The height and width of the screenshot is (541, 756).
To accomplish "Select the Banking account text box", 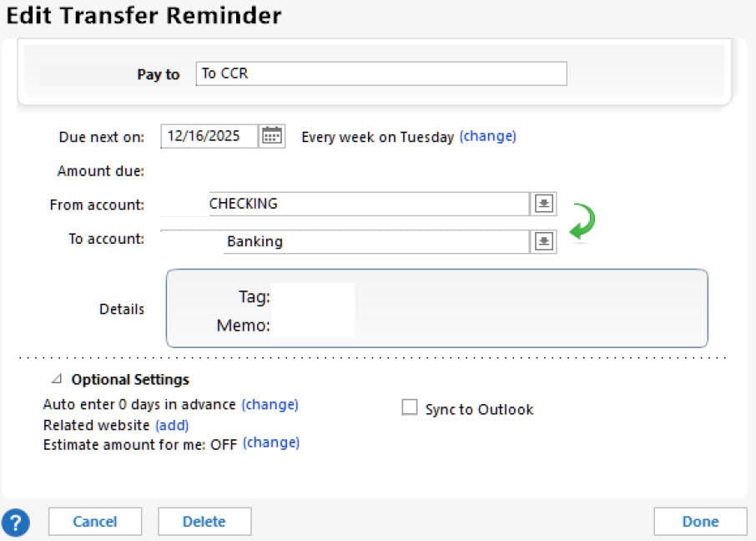I will point(375,241).
